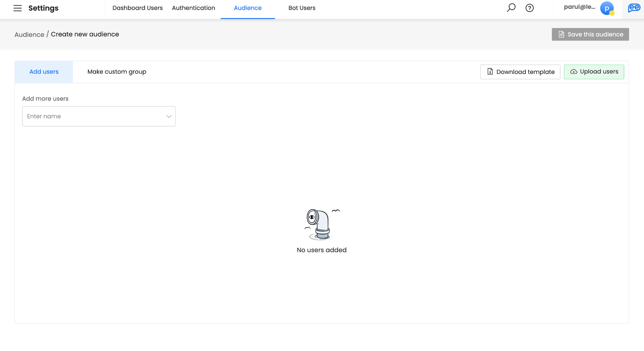
Task: Select the Audience tab
Action: pos(247,8)
